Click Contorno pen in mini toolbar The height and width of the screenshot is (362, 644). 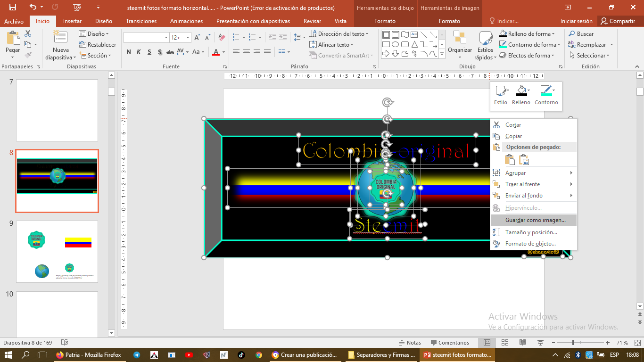[546, 90]
